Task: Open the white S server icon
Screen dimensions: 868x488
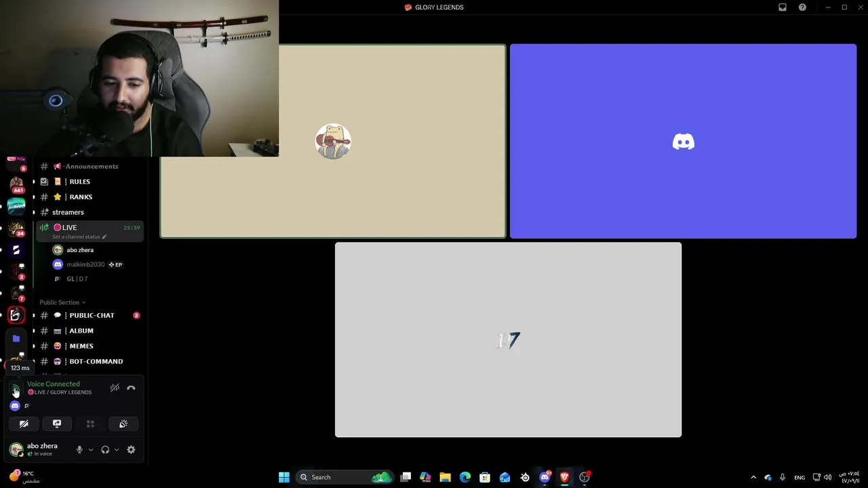Action: pos(16,250)
